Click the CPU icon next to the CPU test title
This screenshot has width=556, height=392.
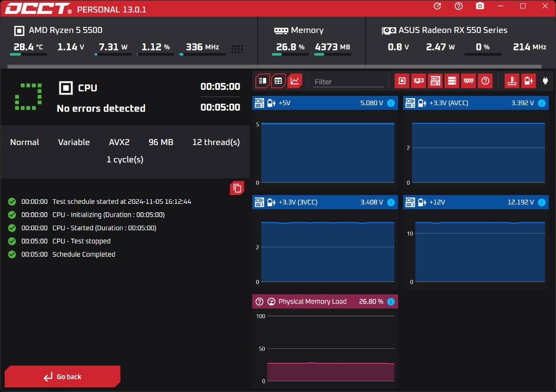click(x=66, y=88)
